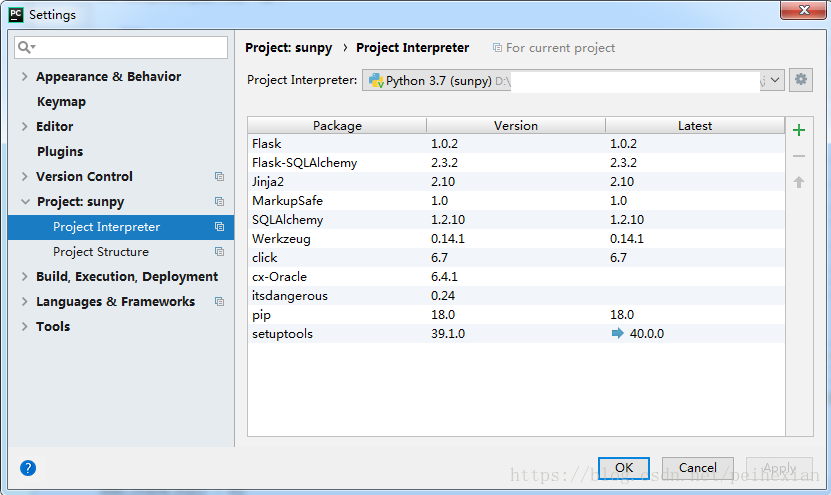Click the blue upgrade arrow beside 40.0.0
This screenshot has height=495, width=831.
pos(617,333)
